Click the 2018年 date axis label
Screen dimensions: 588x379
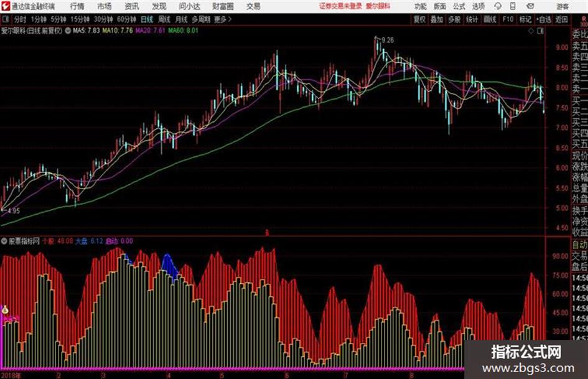(x=11, y=375)
